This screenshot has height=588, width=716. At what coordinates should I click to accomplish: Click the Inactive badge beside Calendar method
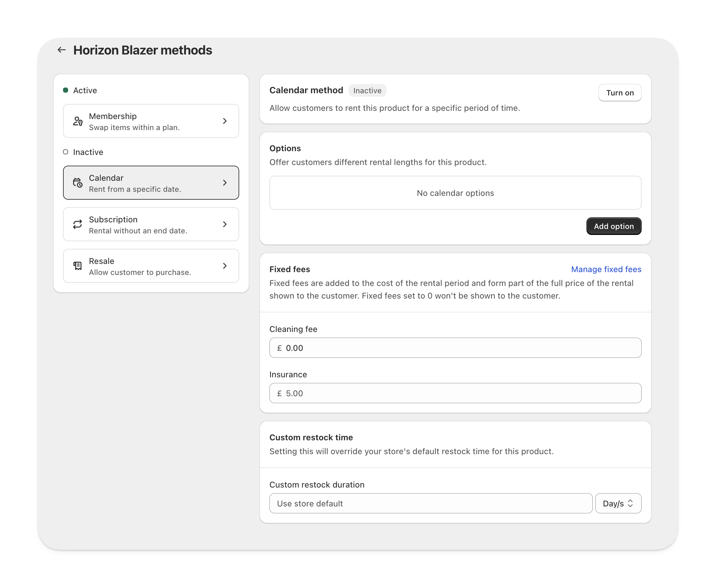coord(367,90)
